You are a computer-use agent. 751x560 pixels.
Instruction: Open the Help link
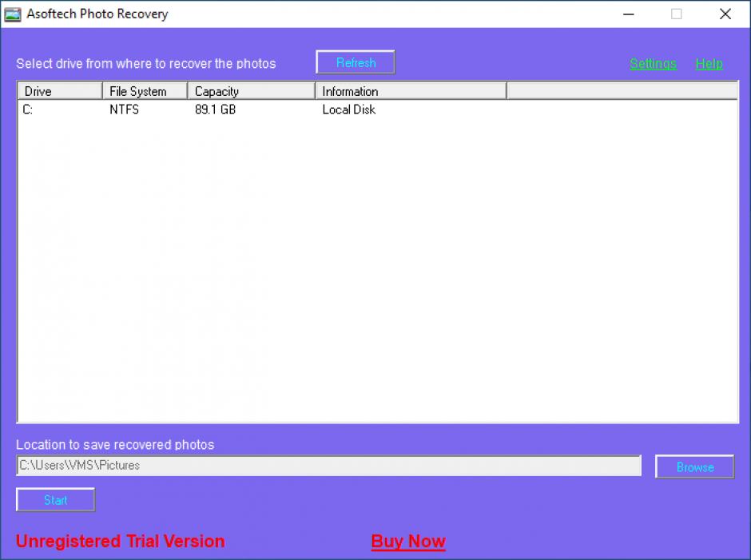click(x=709, y=64)
